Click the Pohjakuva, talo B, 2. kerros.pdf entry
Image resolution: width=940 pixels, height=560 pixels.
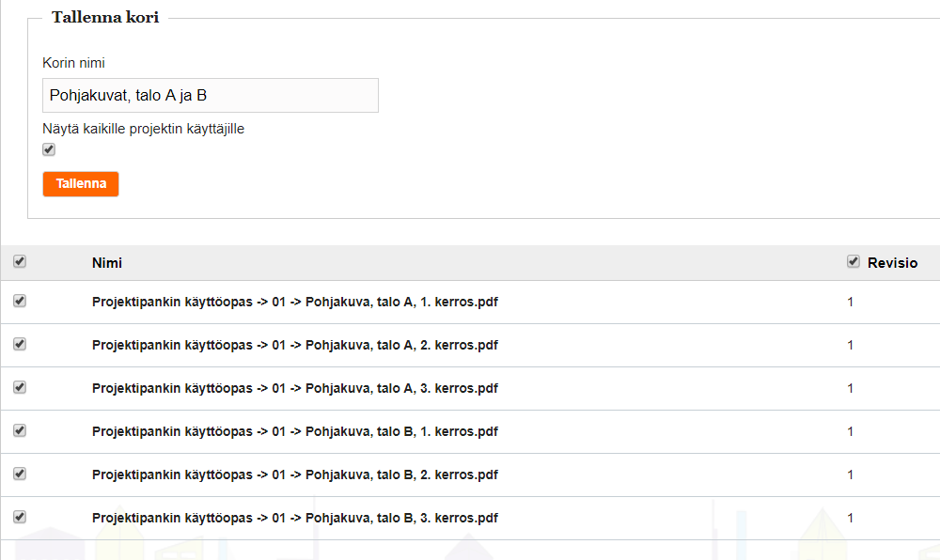point(294,475)
